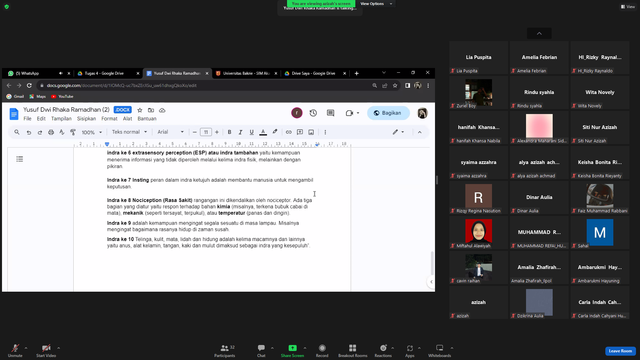Check the cloud save status icon

click(x=162, y=110)
